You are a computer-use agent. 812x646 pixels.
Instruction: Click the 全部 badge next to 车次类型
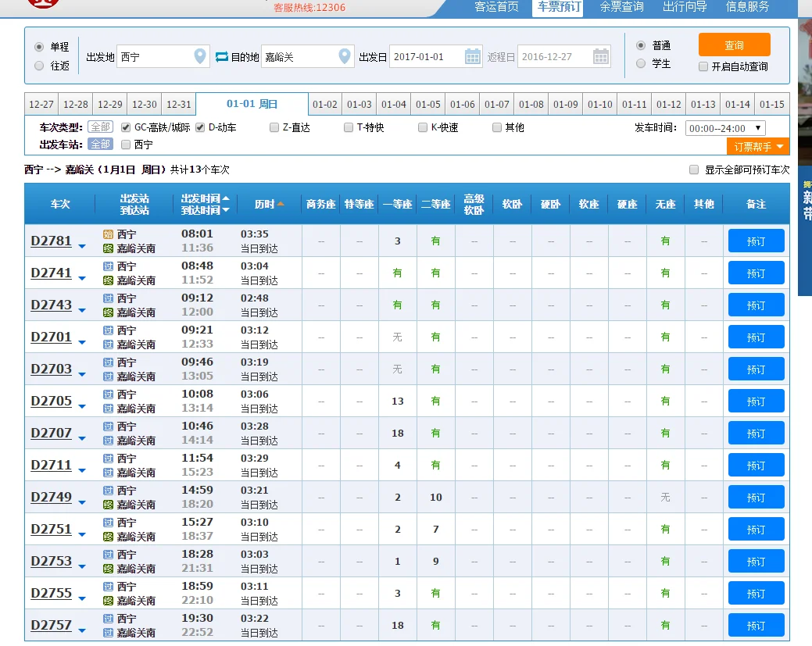point(102,126)
